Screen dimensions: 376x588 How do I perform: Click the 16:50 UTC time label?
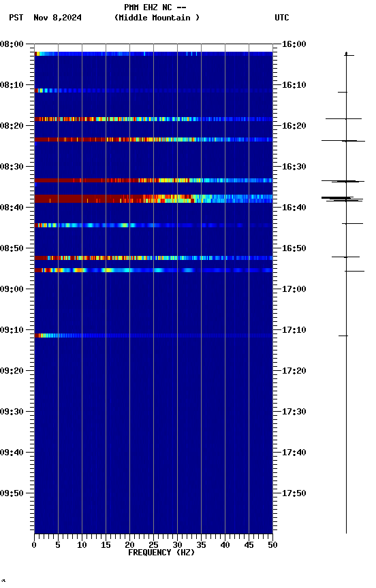pos(294,248)
